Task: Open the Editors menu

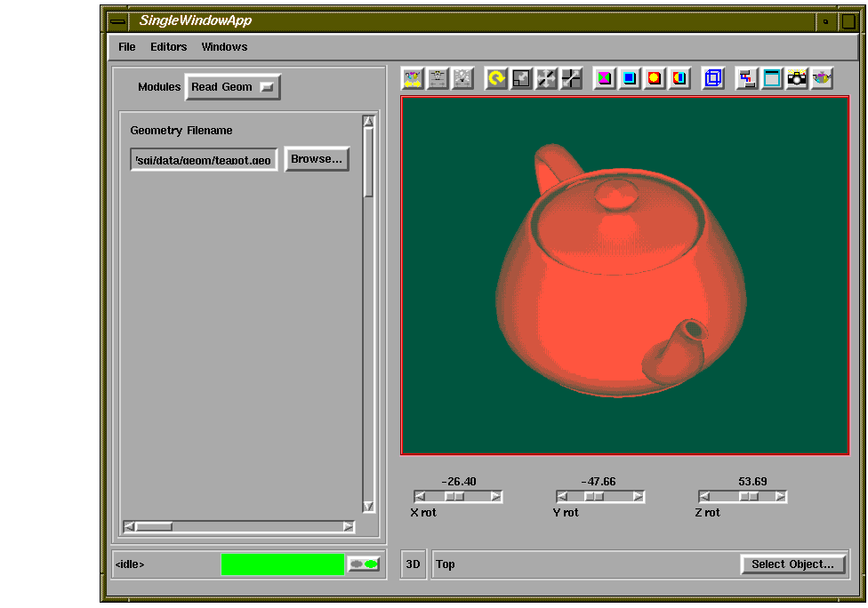Action: tap(169, 47)
